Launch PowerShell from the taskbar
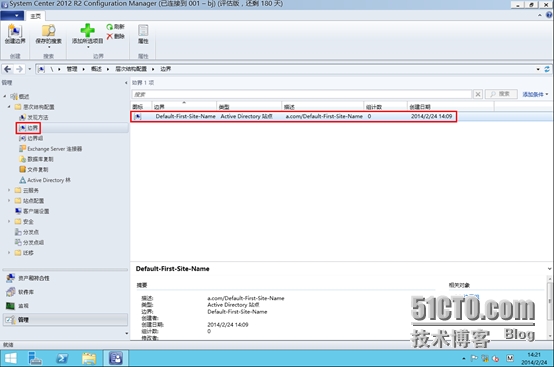Viewport: 554px width, 367px height. coord(62,358)
